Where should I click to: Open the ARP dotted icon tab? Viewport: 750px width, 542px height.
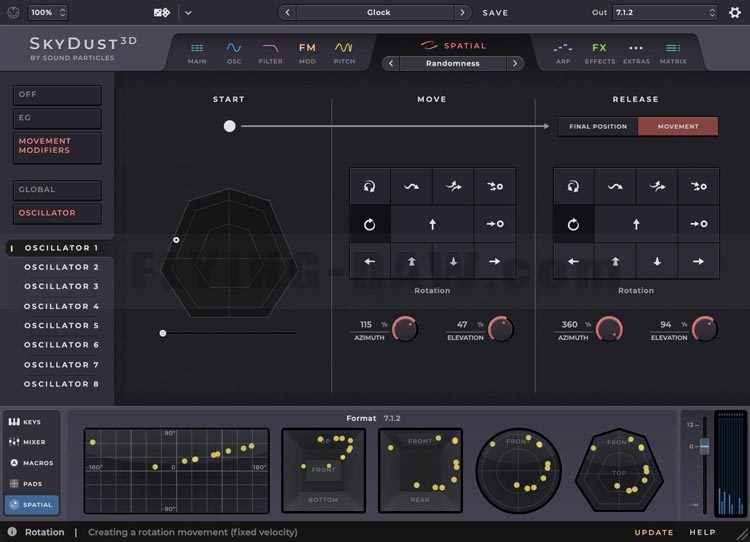coord(563,54)
